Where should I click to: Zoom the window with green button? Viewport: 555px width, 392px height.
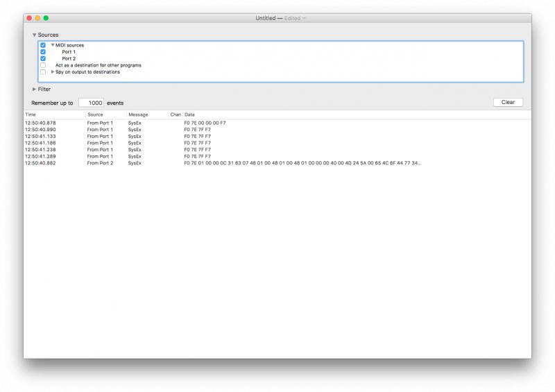click(x=46, y=18)
